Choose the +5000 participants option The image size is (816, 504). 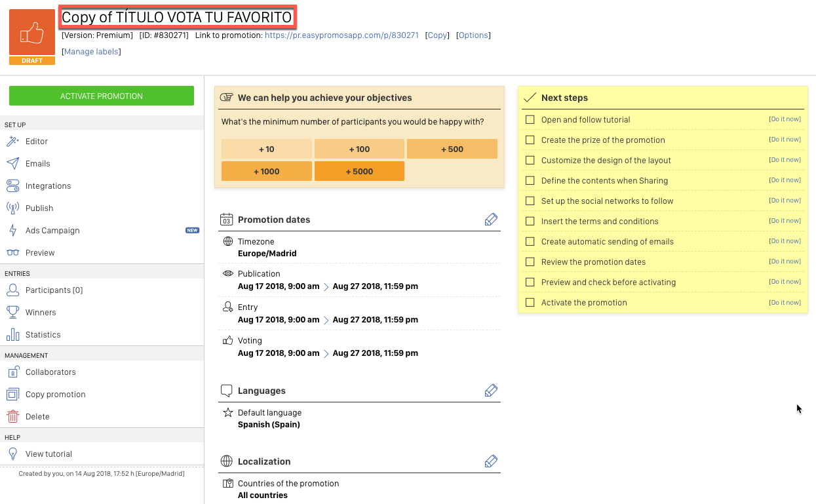[x=359, y=171]
